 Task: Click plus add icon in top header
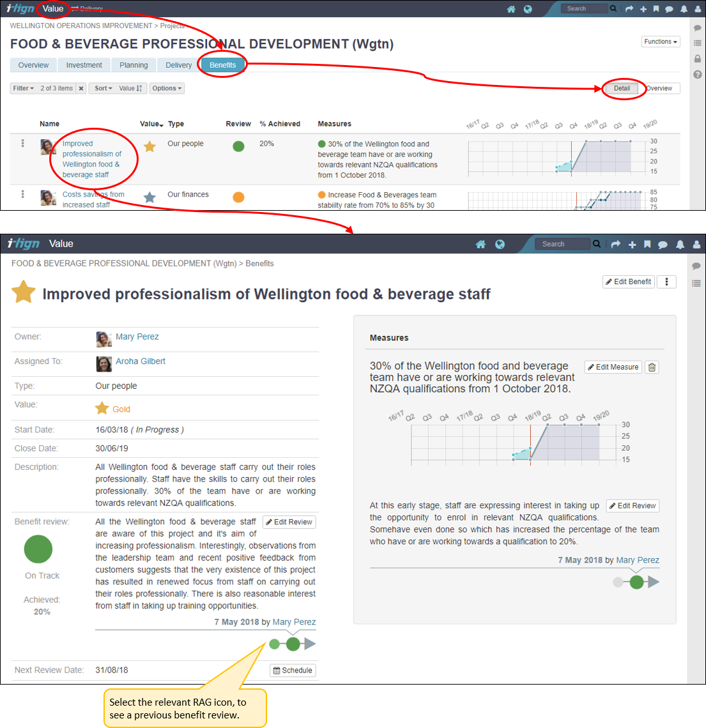[643, 9]
